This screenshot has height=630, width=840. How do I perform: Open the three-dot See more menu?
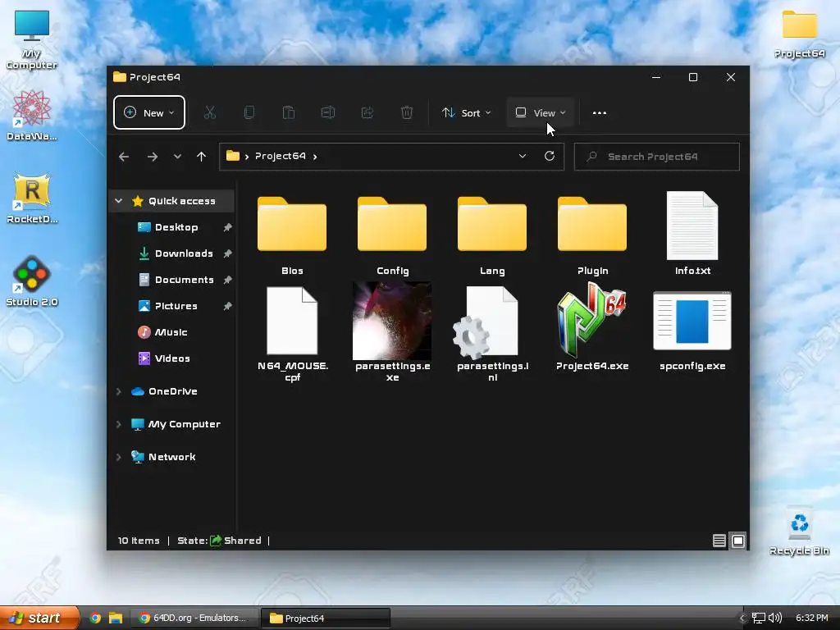600,113
